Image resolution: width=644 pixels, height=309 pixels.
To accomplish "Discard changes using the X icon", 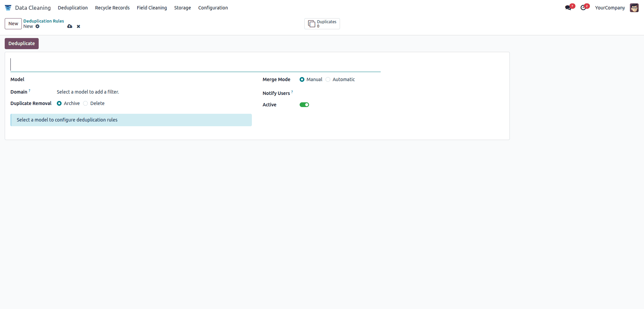I will (x=78, y=26).
